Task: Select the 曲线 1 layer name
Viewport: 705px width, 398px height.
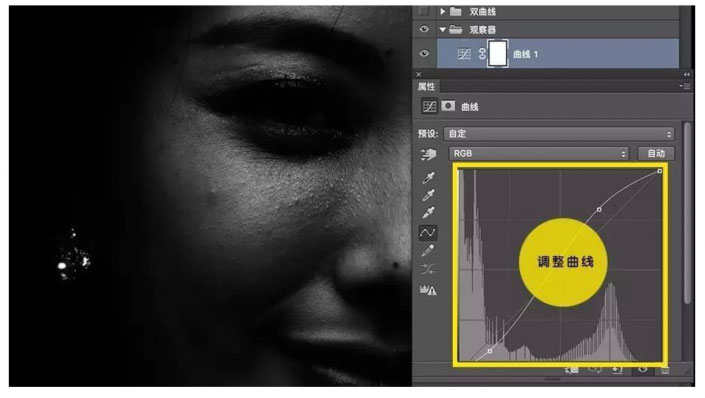Action: point(525,54)
